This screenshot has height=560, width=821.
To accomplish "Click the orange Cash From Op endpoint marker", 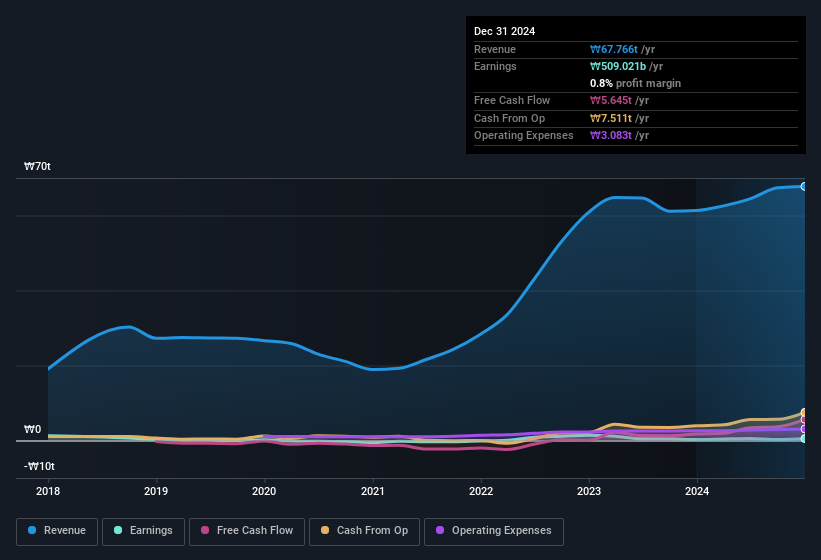I will 804,412.
